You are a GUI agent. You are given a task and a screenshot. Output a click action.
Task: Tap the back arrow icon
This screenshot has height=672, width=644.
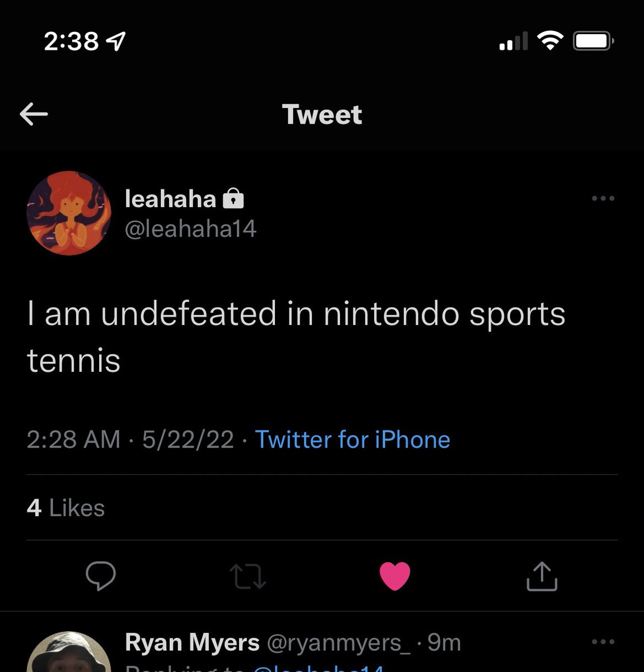tap(34, 114)
